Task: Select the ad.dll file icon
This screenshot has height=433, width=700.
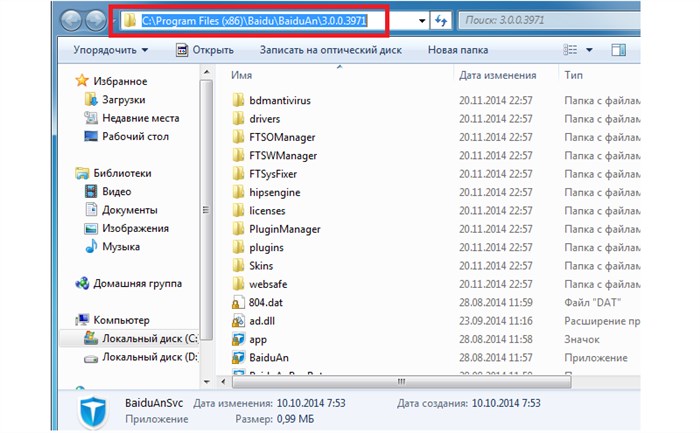Action: point(238,321)
